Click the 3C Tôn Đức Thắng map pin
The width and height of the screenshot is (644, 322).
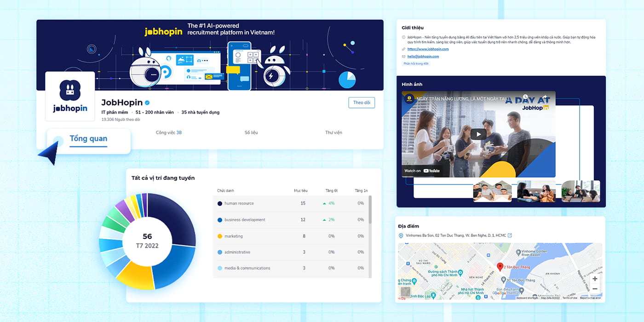click(x=503, y=279)
